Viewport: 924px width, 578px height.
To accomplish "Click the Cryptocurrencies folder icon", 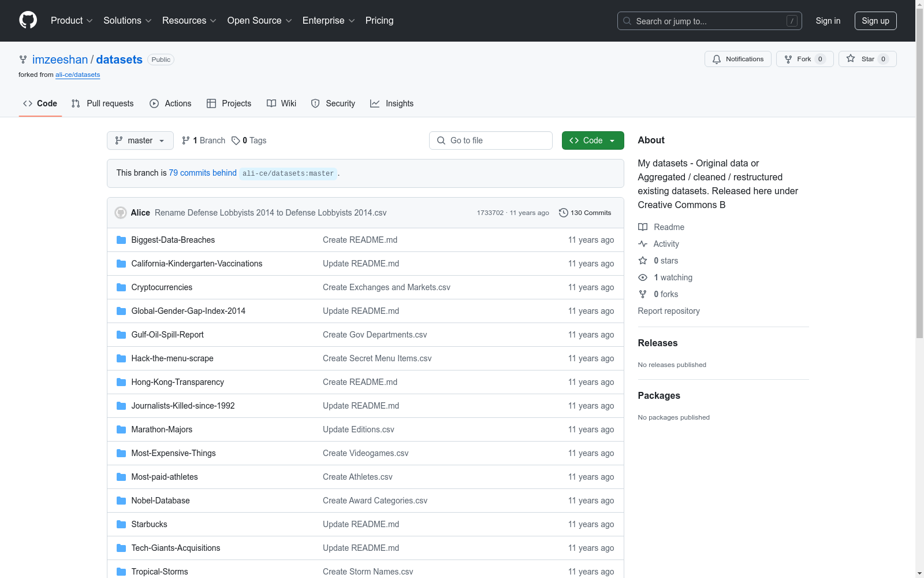I will click(121, 287).
